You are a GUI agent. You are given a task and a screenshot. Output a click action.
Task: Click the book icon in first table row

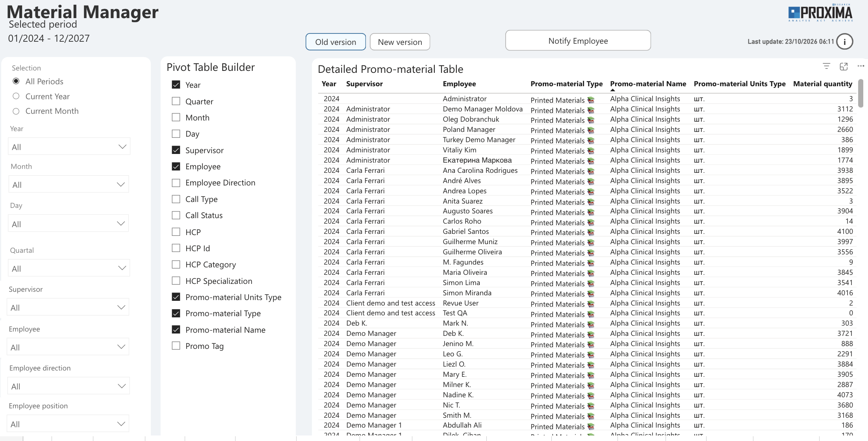(x=591, y=100)
